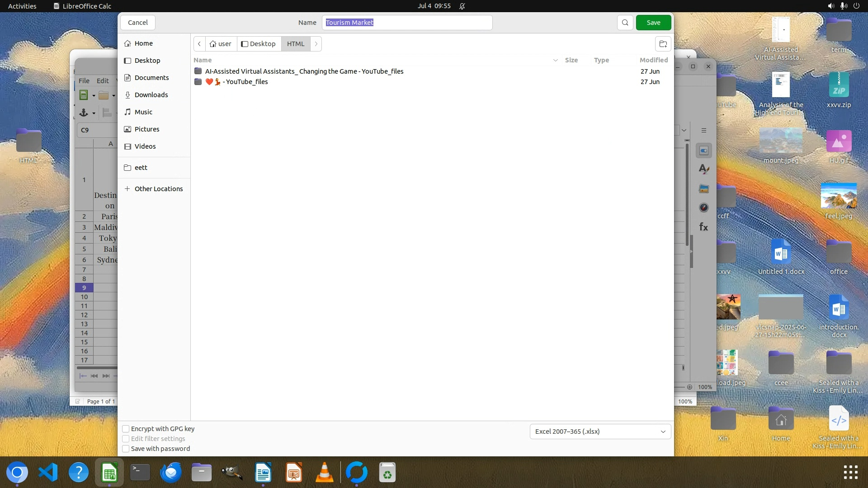868x488 pixels.
Task: Open the Excel 2007-365 file type dropdown
Action: coord(600,432)
